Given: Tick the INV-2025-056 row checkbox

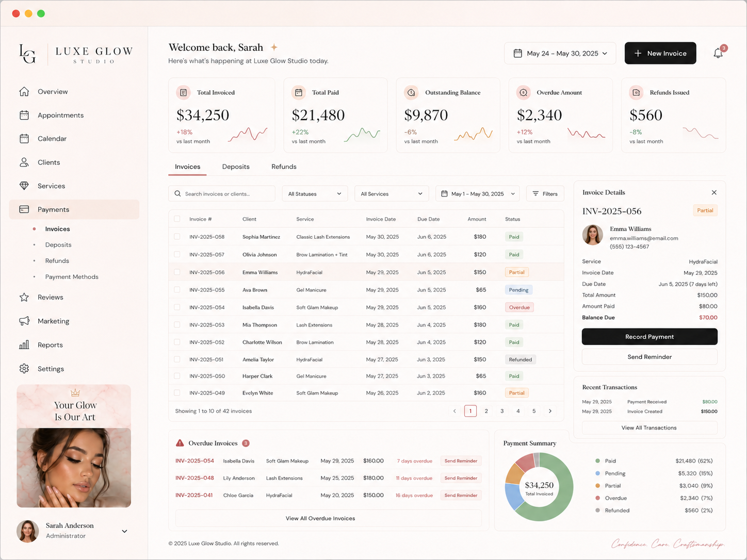Looking at the screenshot, I should click(x=177, y=272).
